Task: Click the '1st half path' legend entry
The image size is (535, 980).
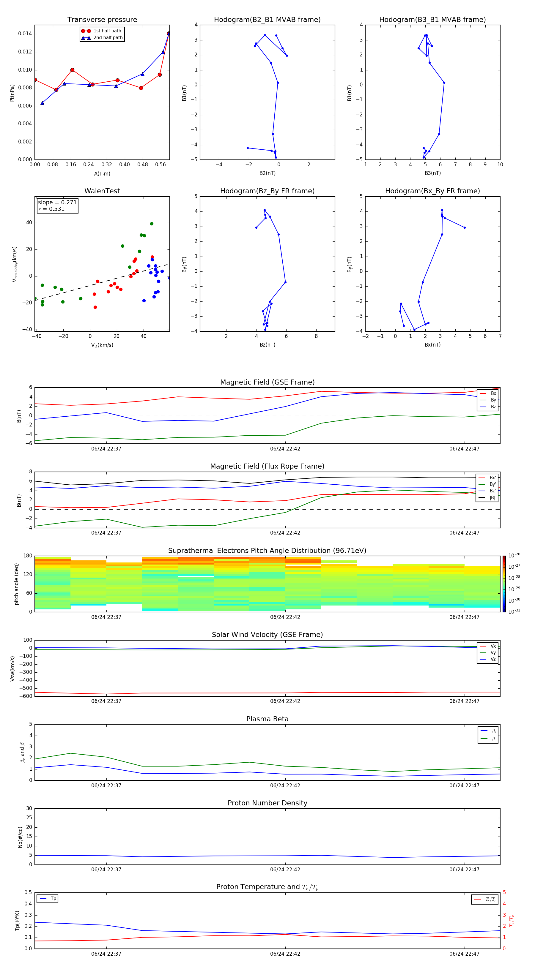Action: click(x=102, y=31)
